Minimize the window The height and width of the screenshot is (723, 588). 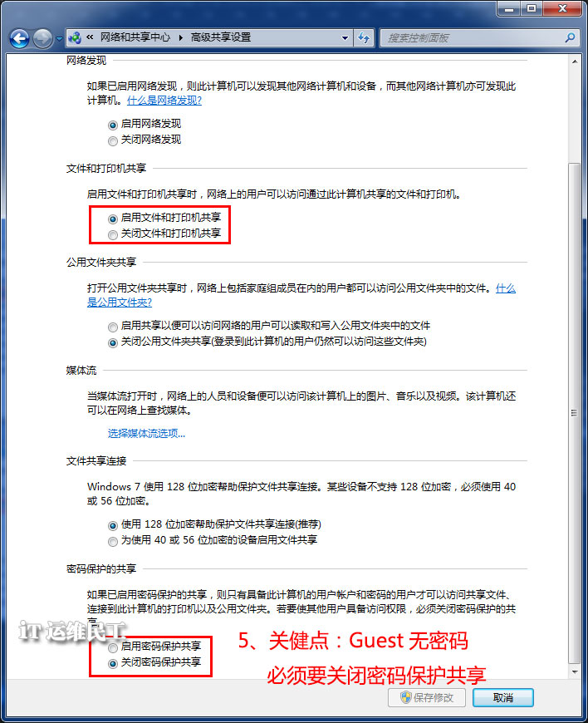pos(509,9)
